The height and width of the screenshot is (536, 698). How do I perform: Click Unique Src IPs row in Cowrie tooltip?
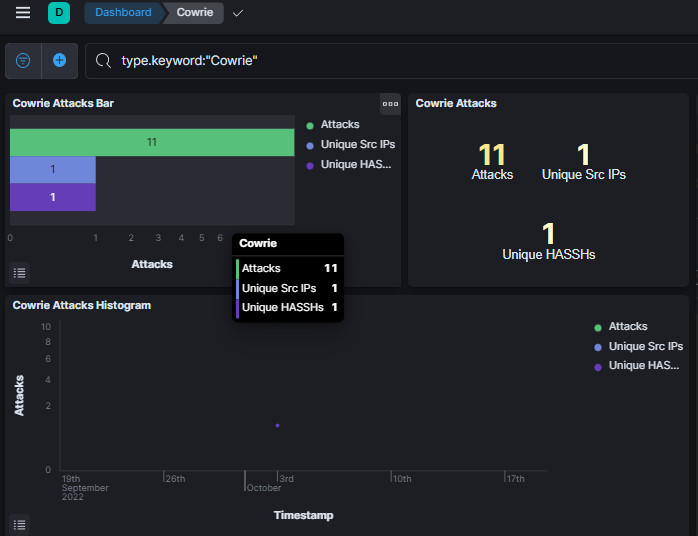288,288
